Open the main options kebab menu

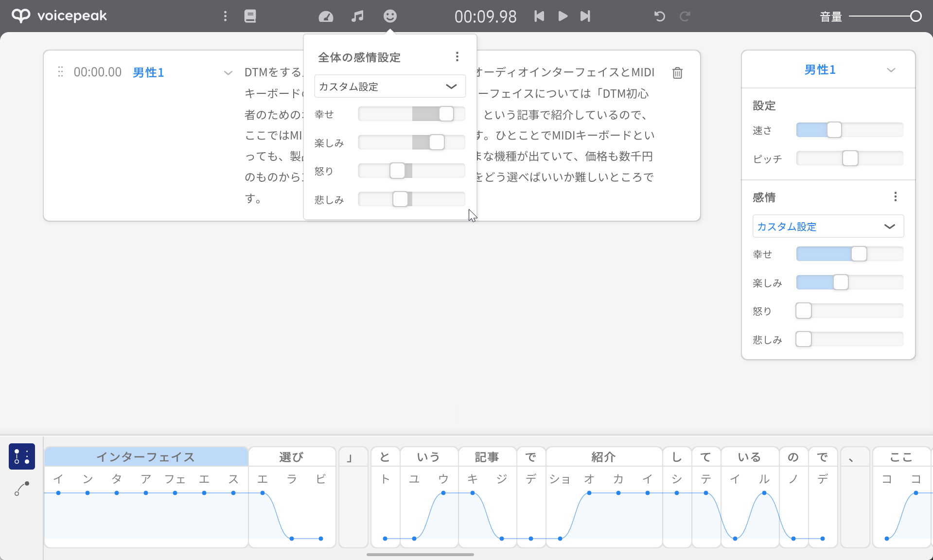(x=225, y=16)
